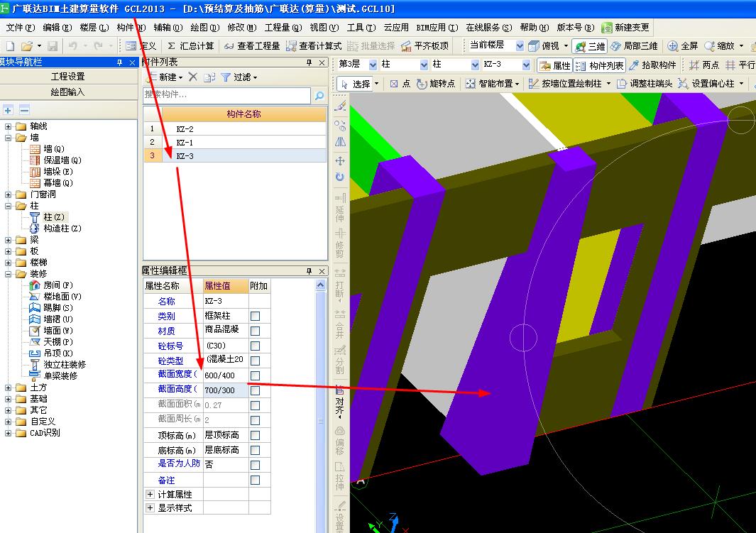This screenshot has width=756, height=533.
Task: Open the 当前楼层 dropdown
Action: point(520,46)
